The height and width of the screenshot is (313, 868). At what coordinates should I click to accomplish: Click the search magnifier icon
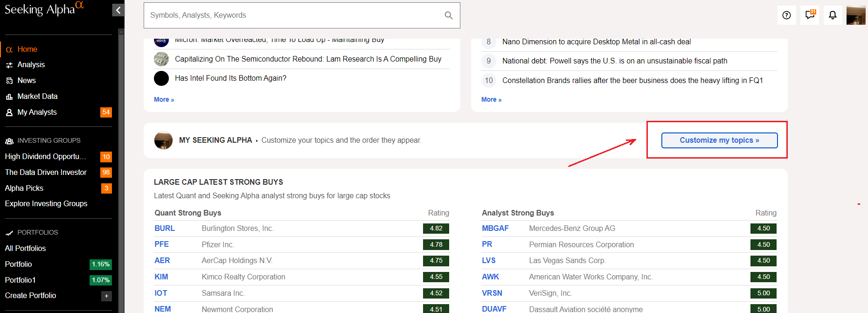click(449, 15)
